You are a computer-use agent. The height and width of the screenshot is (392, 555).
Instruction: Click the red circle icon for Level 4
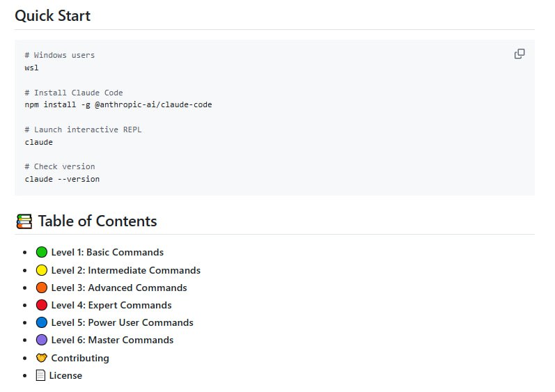42,305
